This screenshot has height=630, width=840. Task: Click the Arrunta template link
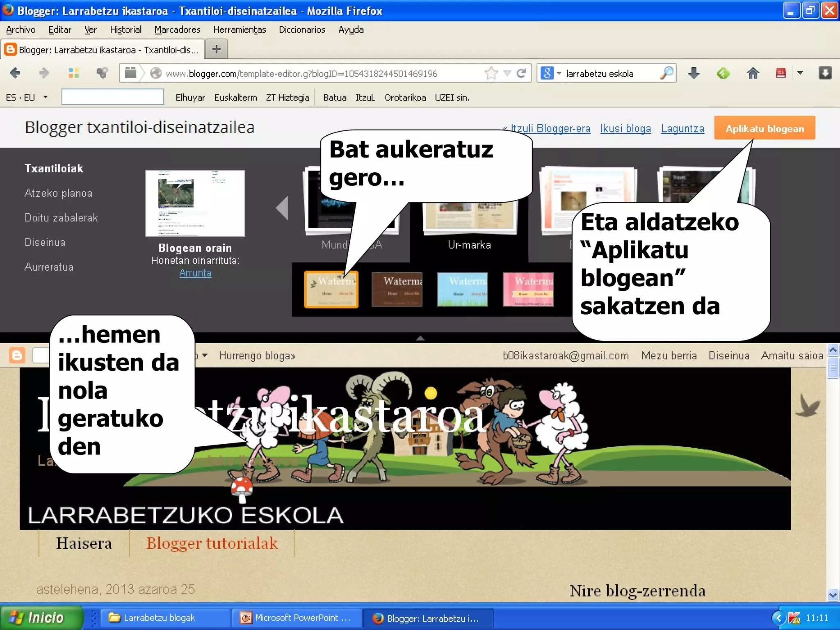(x=195, y=273)
